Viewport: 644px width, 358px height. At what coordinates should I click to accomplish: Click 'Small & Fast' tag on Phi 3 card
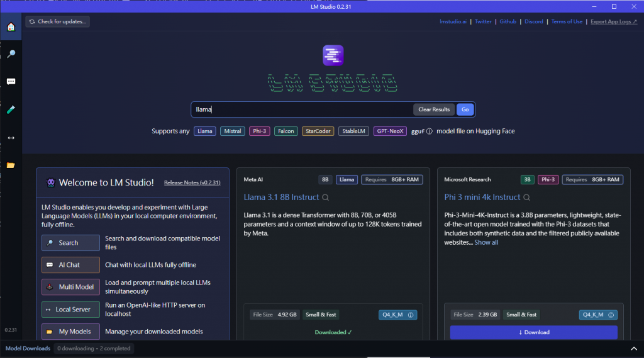click(521, 315)
